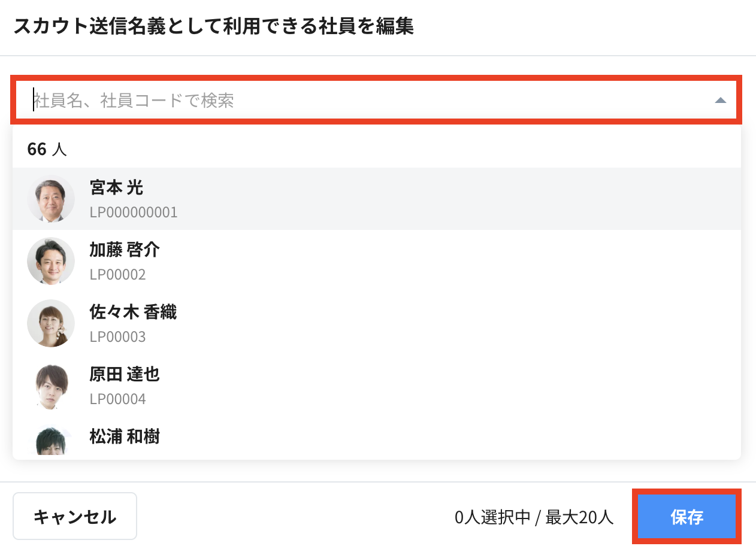Choose 佐々木 香織 in the employee list

(376, 323)
